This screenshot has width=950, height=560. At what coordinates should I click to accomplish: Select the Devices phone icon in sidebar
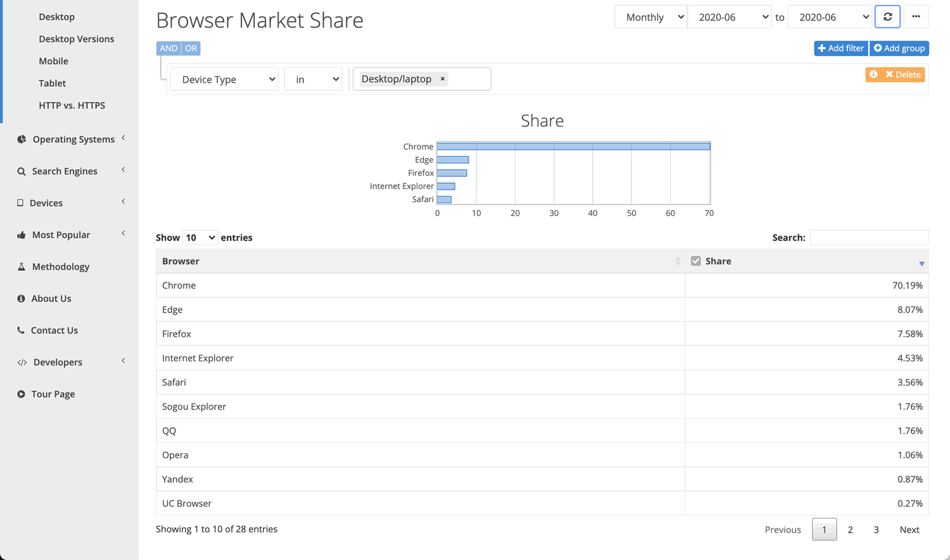[21, 202]
